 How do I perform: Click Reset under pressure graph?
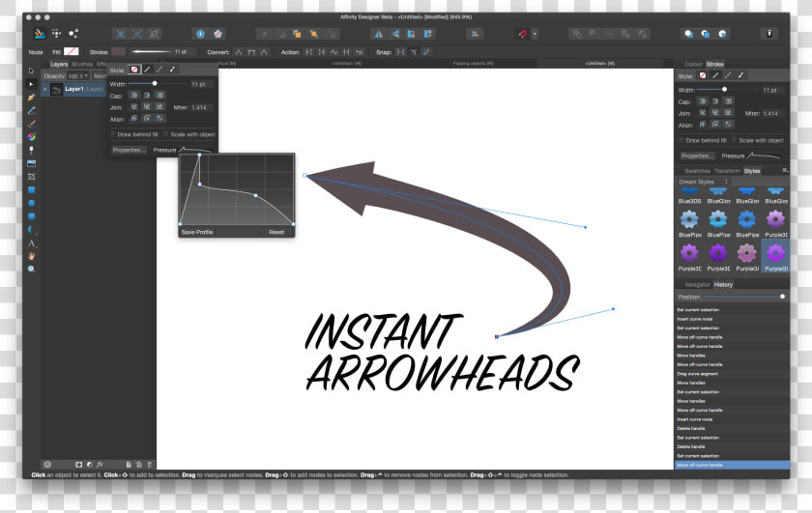[276, 232]
